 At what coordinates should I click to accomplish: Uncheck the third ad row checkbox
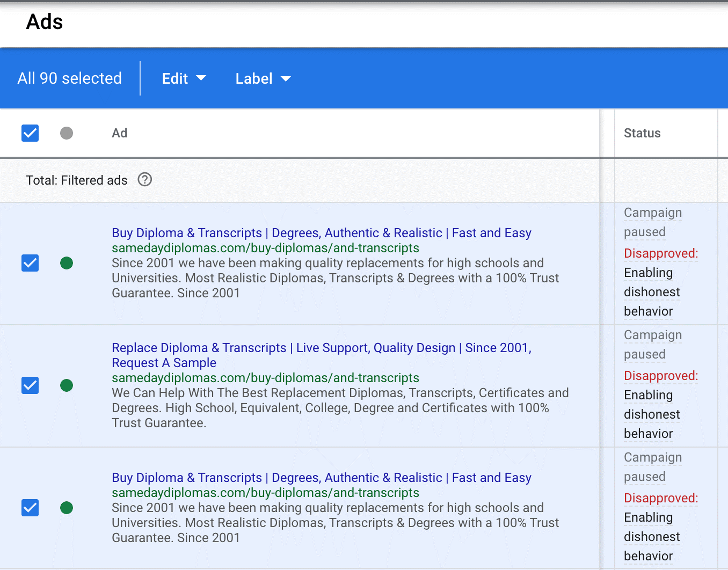[30, 508]
